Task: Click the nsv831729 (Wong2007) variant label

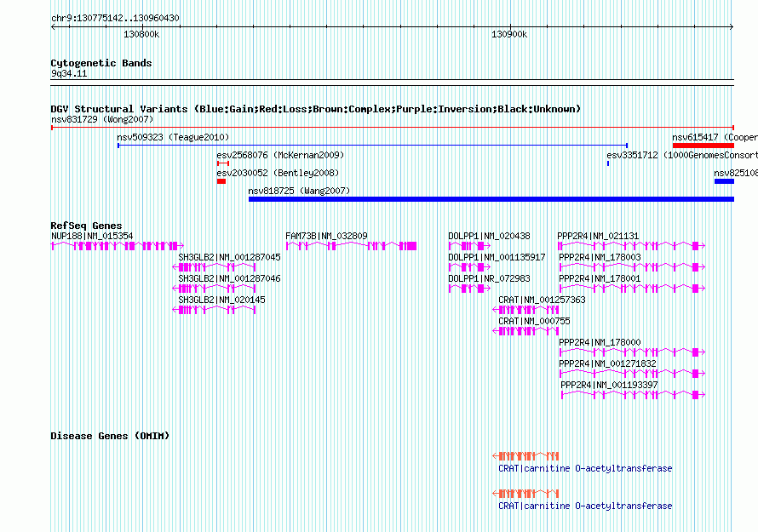Action: [x=102, y=119]
